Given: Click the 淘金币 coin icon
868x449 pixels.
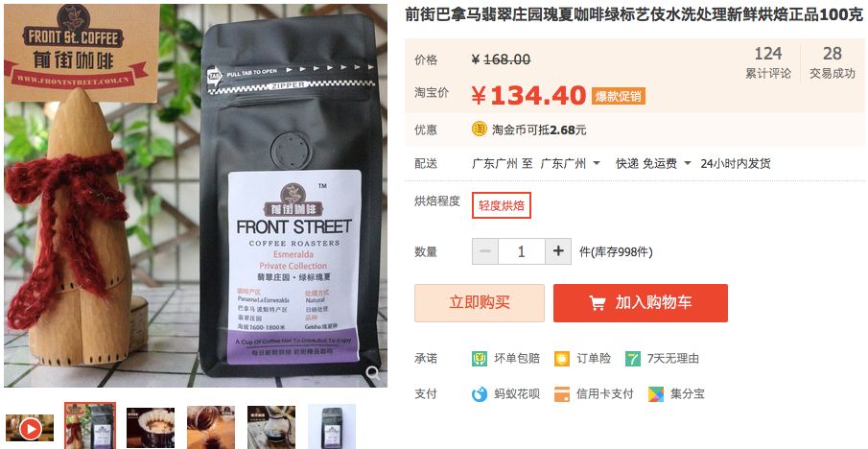Looking at the screenshot, I should tap(479, 129).
